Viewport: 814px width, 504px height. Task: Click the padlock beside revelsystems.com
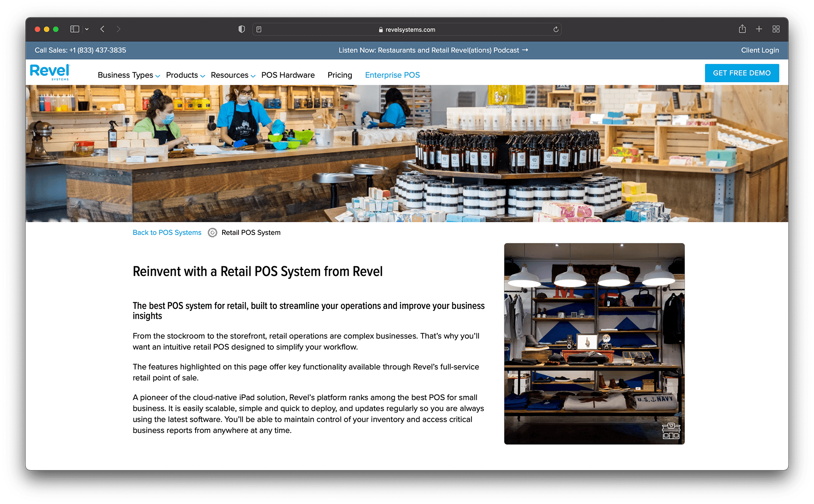coord(380,29)
